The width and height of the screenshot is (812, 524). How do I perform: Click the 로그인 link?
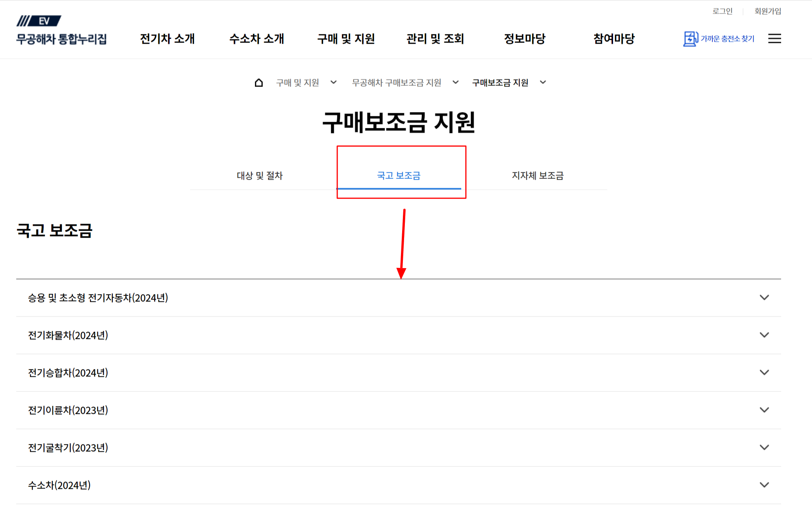point(722,11)
